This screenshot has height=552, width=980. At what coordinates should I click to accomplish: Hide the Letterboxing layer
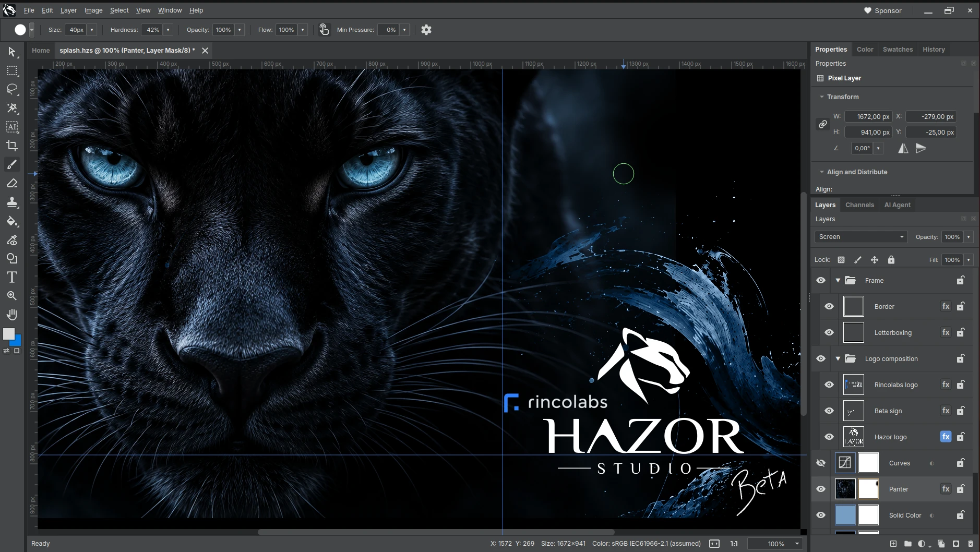[x=829, y=332]
